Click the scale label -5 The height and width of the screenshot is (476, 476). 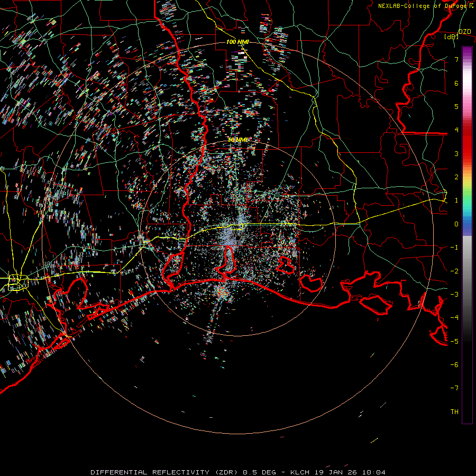(x=454, y=341)
